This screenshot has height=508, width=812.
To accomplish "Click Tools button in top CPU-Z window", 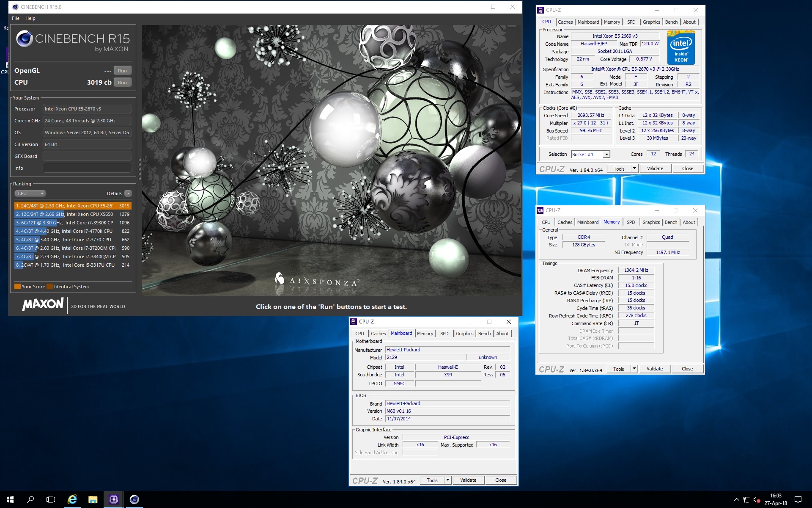I will click(619, 169).
